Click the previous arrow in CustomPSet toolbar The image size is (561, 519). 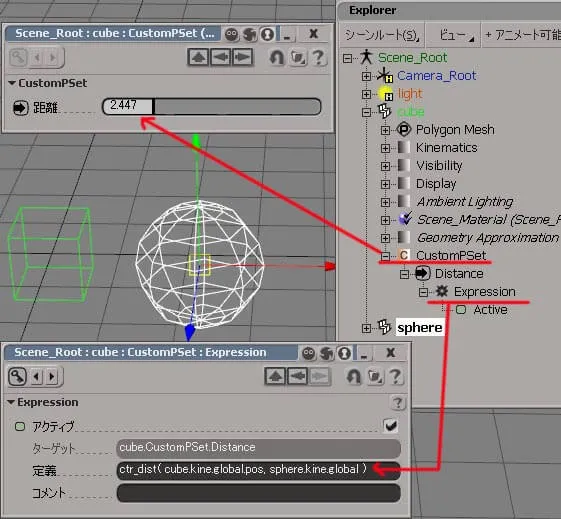click(37, 57)
